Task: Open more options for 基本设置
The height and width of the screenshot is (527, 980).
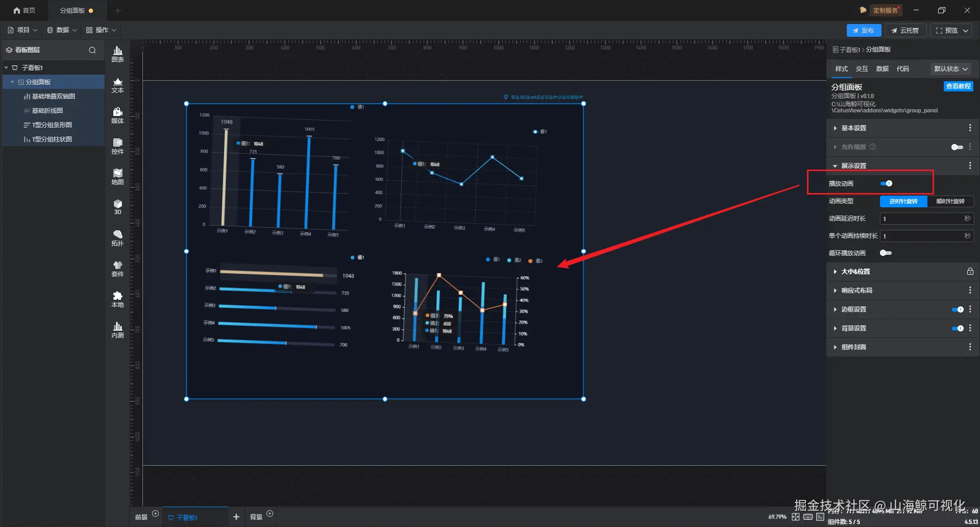Action: click(970, 128)
